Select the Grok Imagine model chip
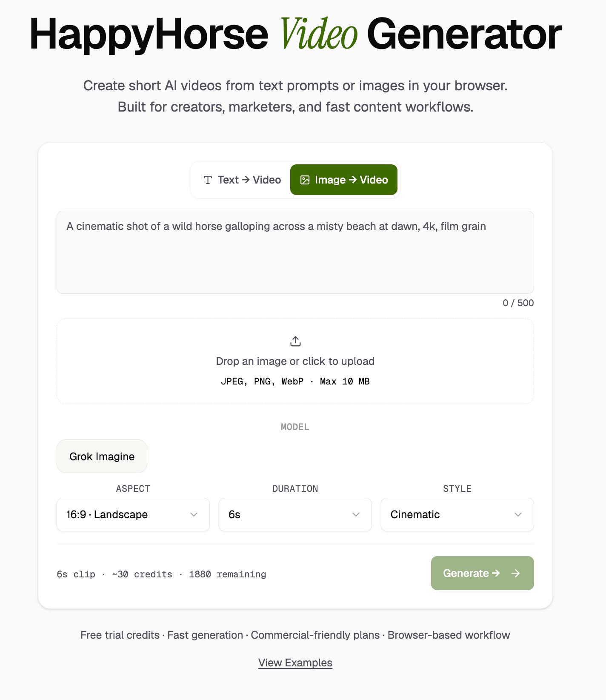 [102, 456]
